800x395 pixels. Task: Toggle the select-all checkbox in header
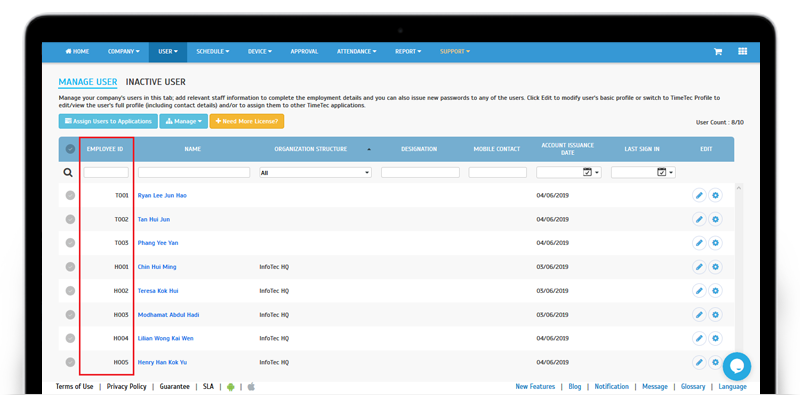70,149
